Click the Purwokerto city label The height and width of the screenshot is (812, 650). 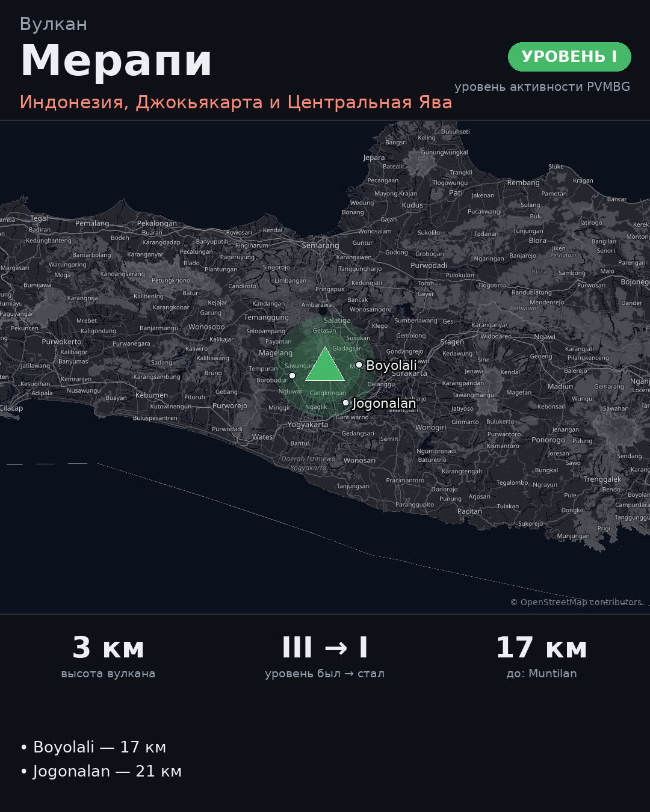click(x=61, y=342)
